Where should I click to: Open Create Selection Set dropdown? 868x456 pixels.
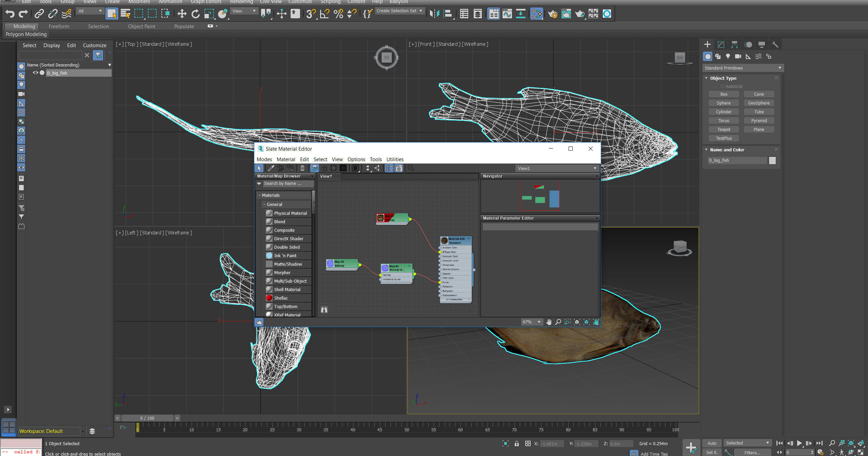399,11
